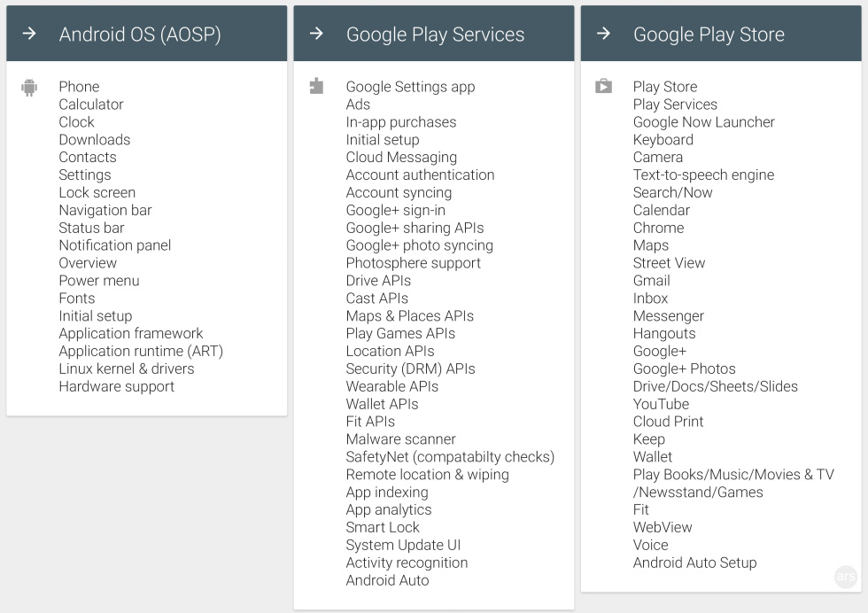Select the Google Play Services header
868x613 pixels.
coord(435,35)
